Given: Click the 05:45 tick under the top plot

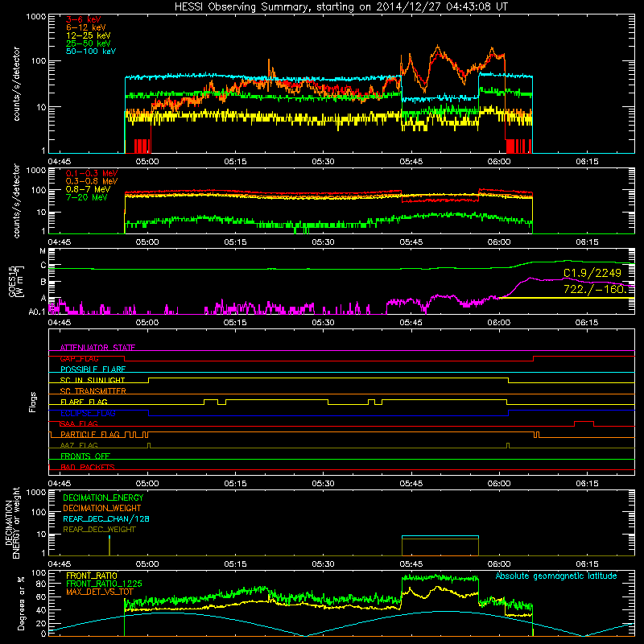Looking at the screenshot, I should click(411, 162).
